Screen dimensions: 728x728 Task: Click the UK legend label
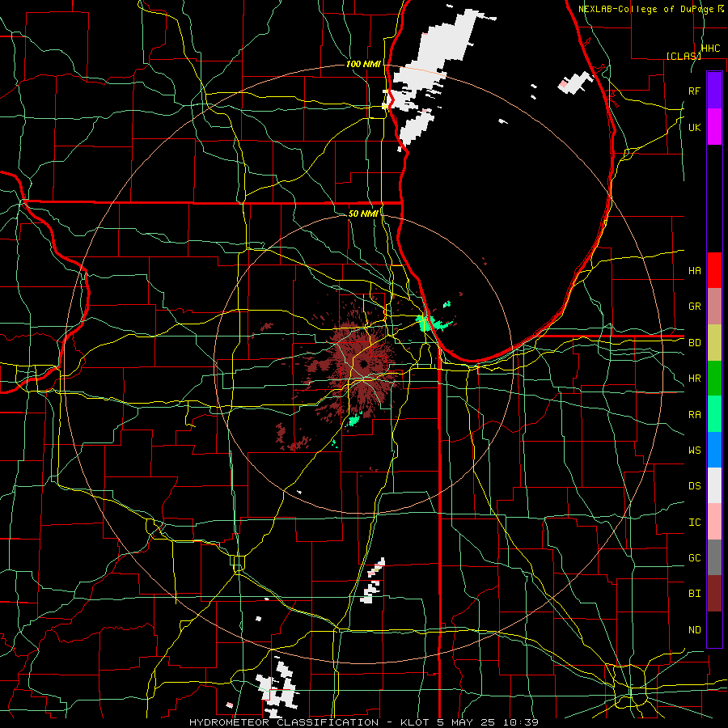694,127
